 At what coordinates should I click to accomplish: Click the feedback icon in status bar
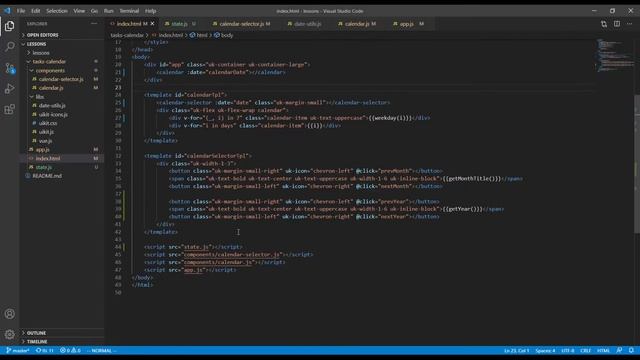620,351
